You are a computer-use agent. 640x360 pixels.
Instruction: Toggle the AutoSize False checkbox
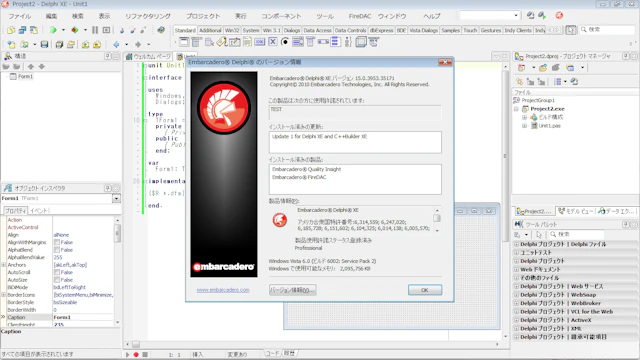point(57,280)
